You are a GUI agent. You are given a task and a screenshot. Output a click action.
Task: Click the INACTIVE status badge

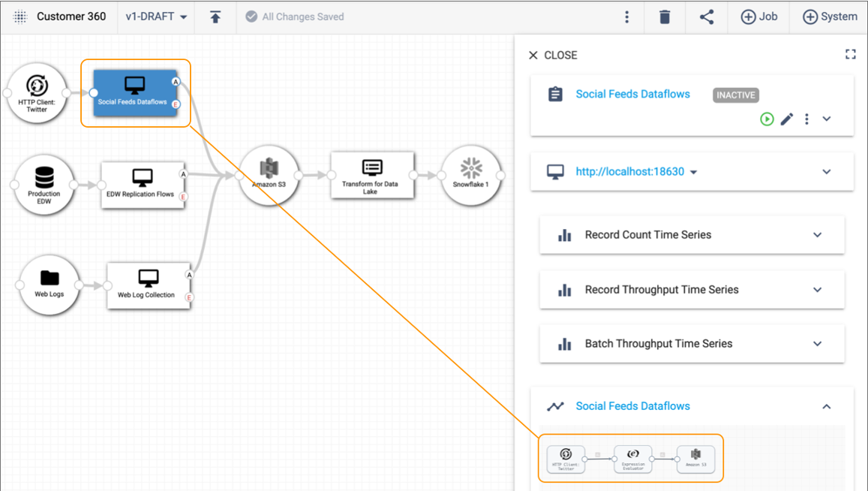(736, 95)
